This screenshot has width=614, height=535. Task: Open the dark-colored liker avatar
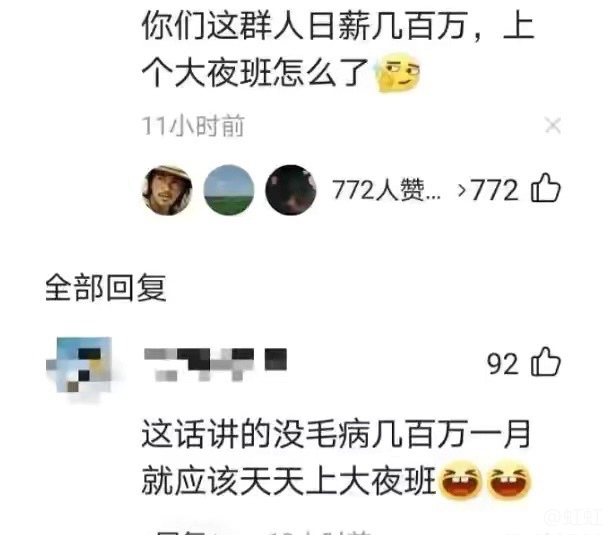pyautogui.click(x=291, y=190)
